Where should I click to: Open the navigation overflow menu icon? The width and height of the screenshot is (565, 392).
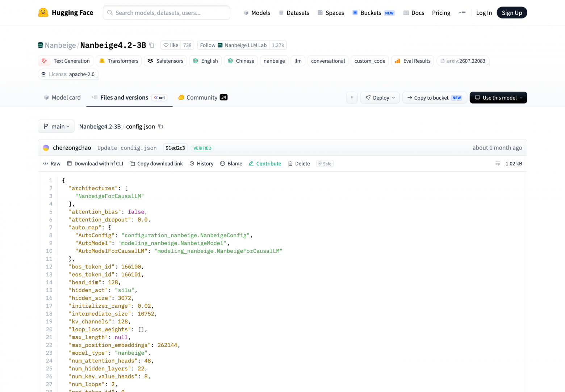pos(462,13)
